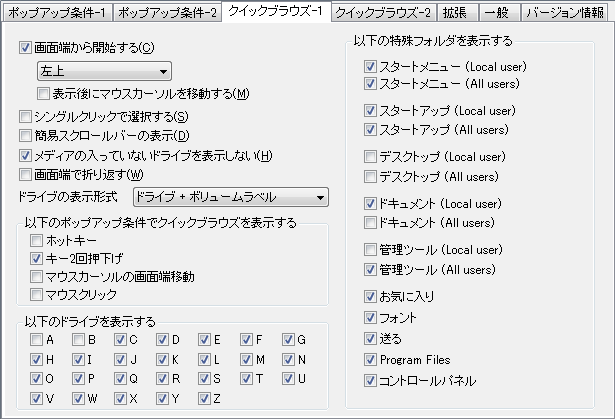Uncheck drive S checkbox
The height and width of the screenshot is (419, 615).
click(x=204, y=379)
